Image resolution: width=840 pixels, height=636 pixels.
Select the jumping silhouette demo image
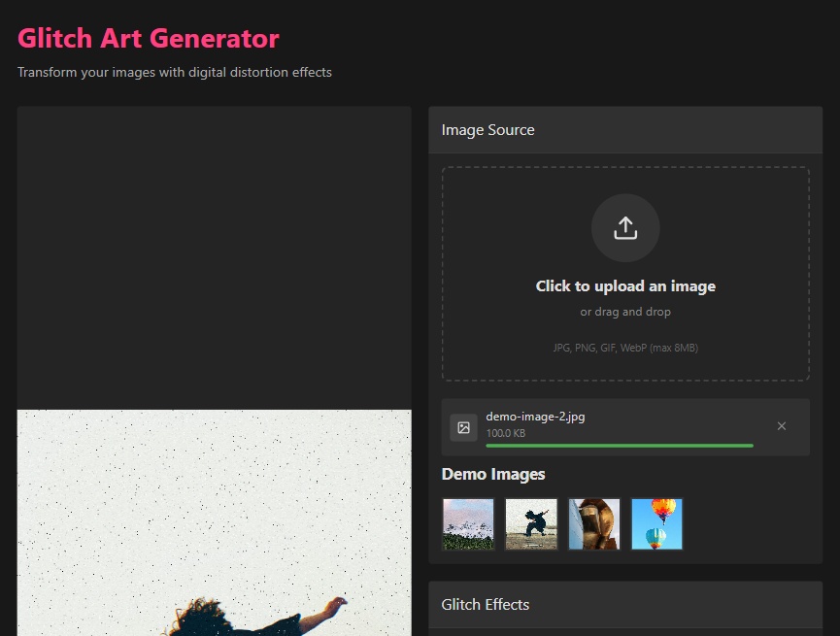coord(531,524)
